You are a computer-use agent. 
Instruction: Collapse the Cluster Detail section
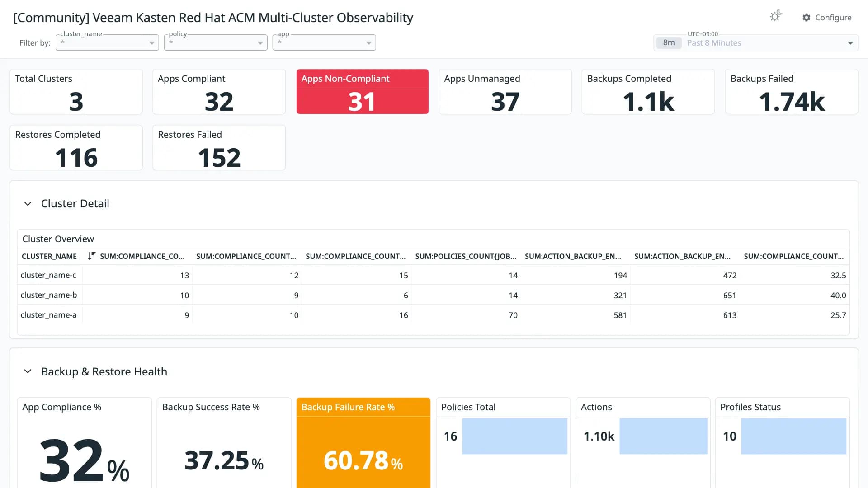coord(28,204)
